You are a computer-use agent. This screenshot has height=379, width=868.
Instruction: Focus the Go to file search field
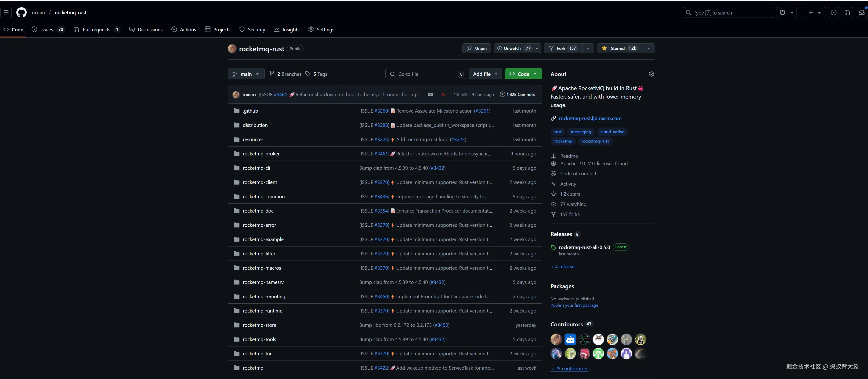[x=425, y=74]
